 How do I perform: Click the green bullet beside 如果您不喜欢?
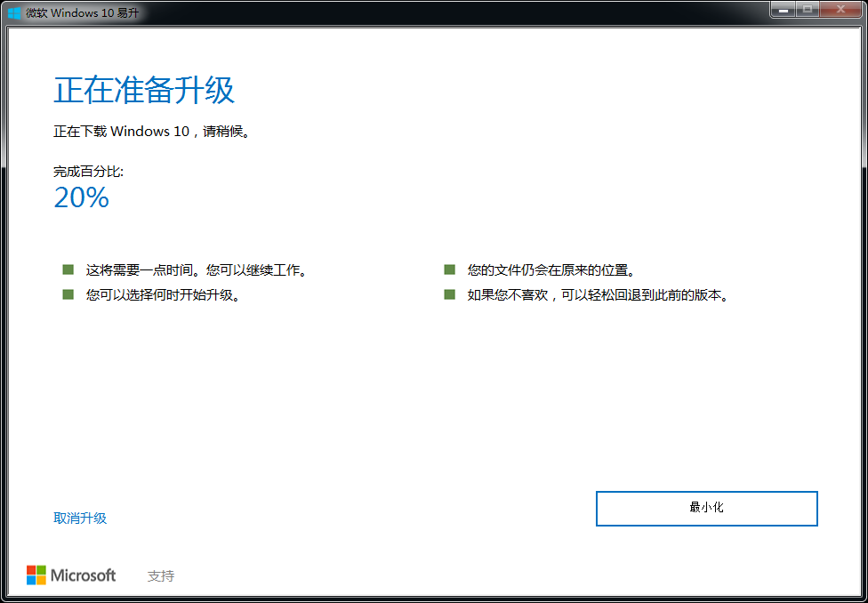click(449, 294)
